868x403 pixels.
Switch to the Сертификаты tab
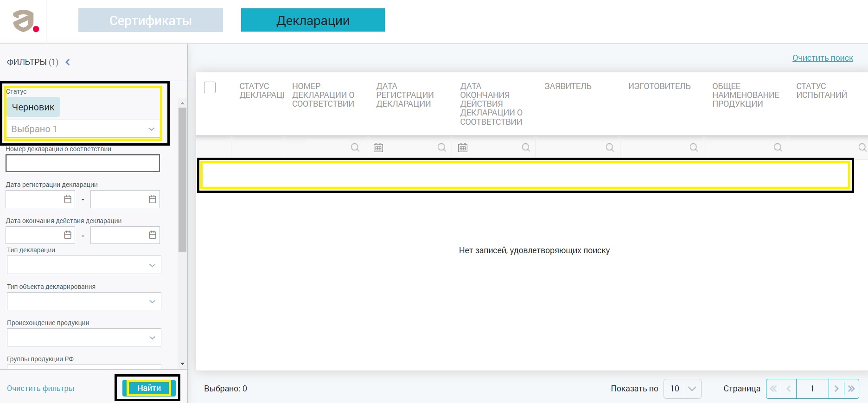click(151, 20)
